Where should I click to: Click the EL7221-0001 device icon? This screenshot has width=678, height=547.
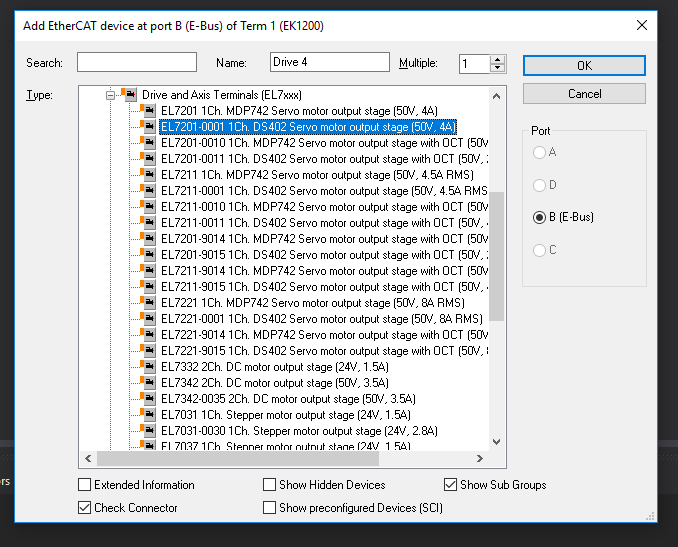click(x=148, y=319)
